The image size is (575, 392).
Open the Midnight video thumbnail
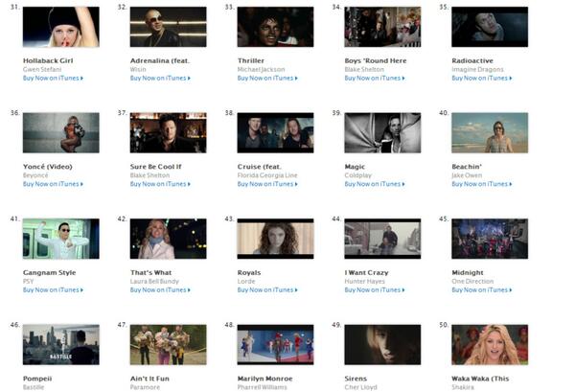pyautogui.click(x=490, y=239)
